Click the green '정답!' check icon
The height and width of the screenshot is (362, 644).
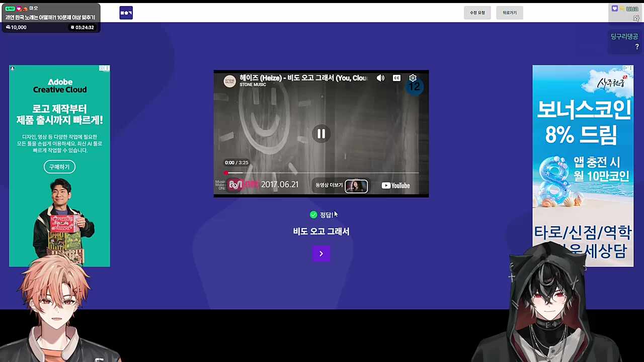click(x=313, y=215)
